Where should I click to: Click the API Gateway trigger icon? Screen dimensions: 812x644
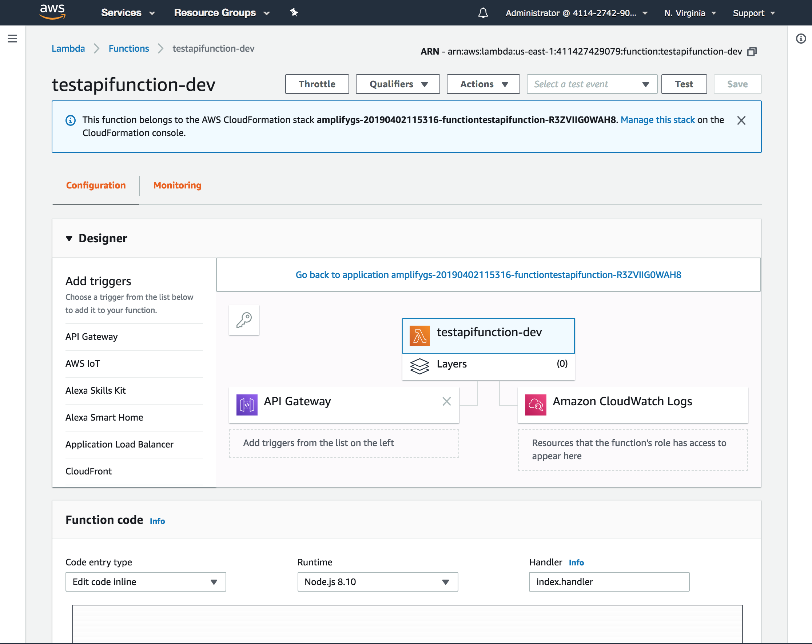(x=247, y=405)
